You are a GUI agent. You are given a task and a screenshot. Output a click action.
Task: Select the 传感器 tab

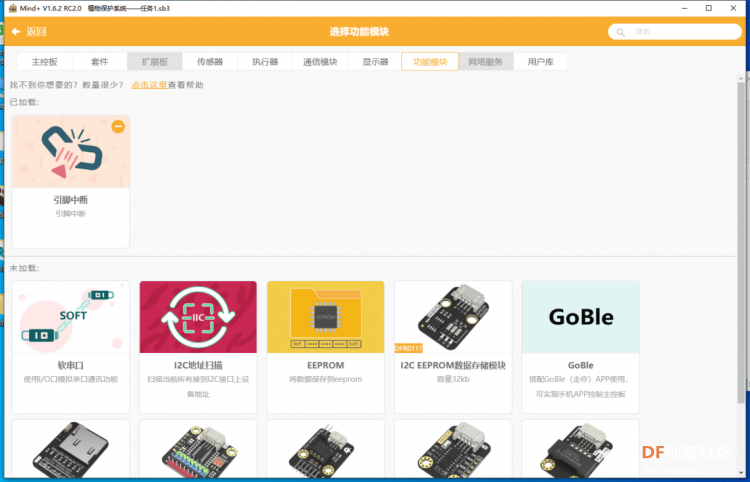tap(210, 62)
